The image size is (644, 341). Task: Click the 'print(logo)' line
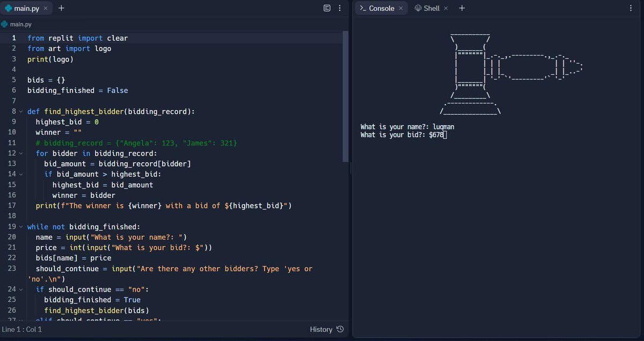(x=50, y=59)
